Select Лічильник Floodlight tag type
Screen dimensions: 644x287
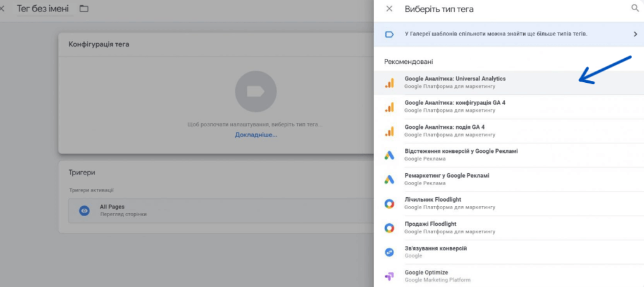pyautogui.click(x=509, y=204)
